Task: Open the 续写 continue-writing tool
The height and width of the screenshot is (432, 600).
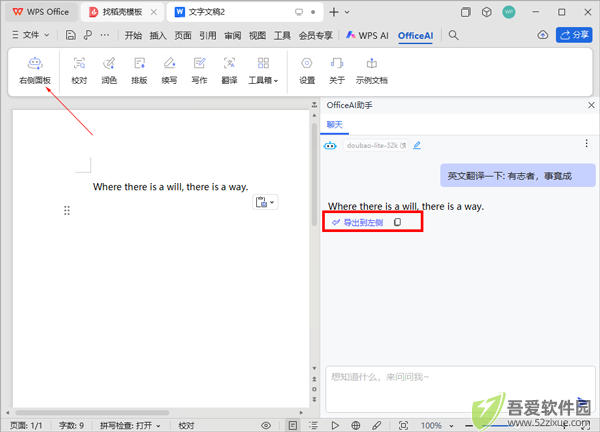Action: click(169, 71)
